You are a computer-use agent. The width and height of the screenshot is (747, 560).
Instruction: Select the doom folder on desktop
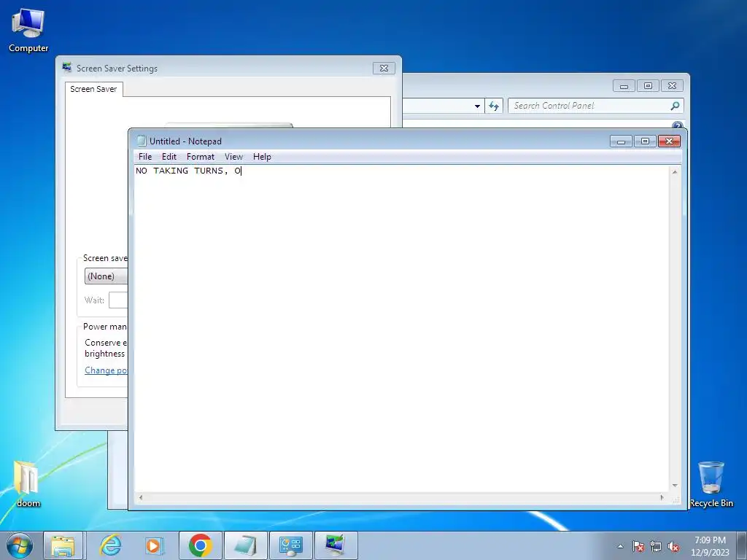[x=28, y=483]
